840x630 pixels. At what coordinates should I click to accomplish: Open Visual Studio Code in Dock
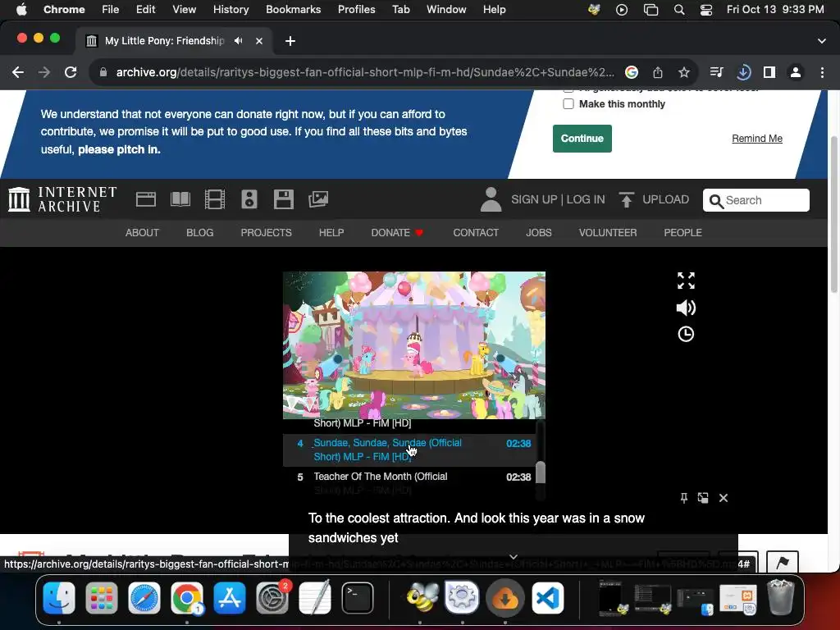point(547,597)
